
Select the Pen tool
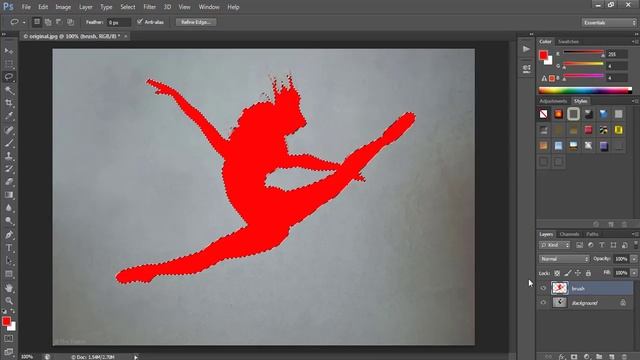point(9,235)
